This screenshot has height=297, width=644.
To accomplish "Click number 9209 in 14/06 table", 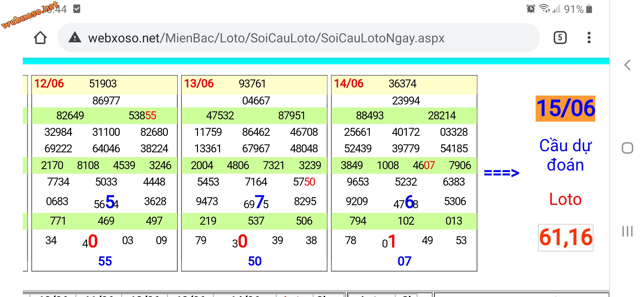I will tap(357, 201).
